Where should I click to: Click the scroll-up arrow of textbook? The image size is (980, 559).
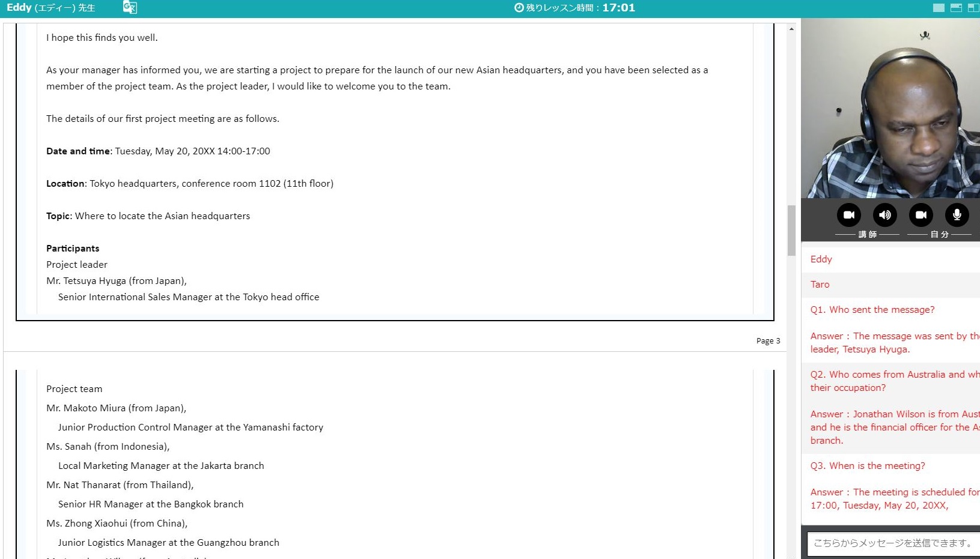(x=791, y=29)
